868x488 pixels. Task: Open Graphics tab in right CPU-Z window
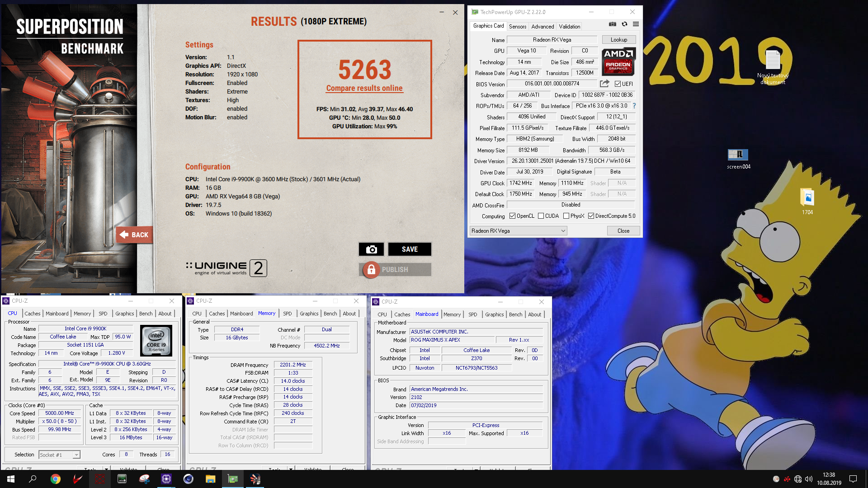click(494, 314)
